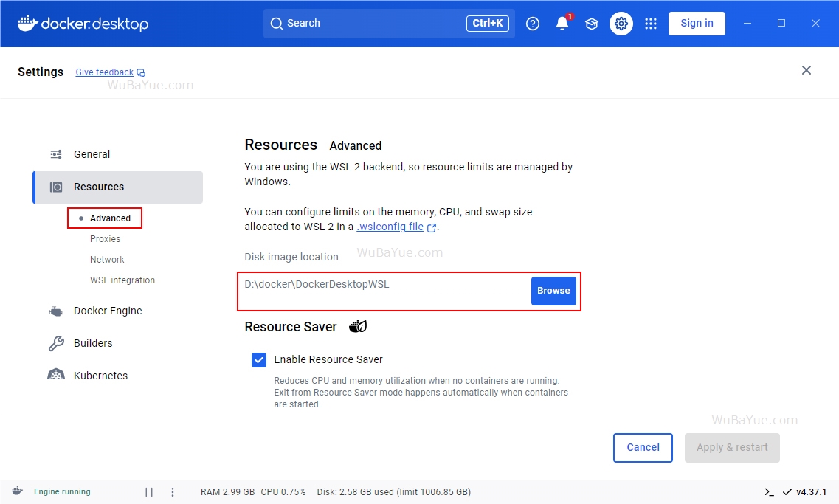The image size is (839, 504).
Task: Click the Resource Saver leaf icon
Action: (x=358, y=326)
